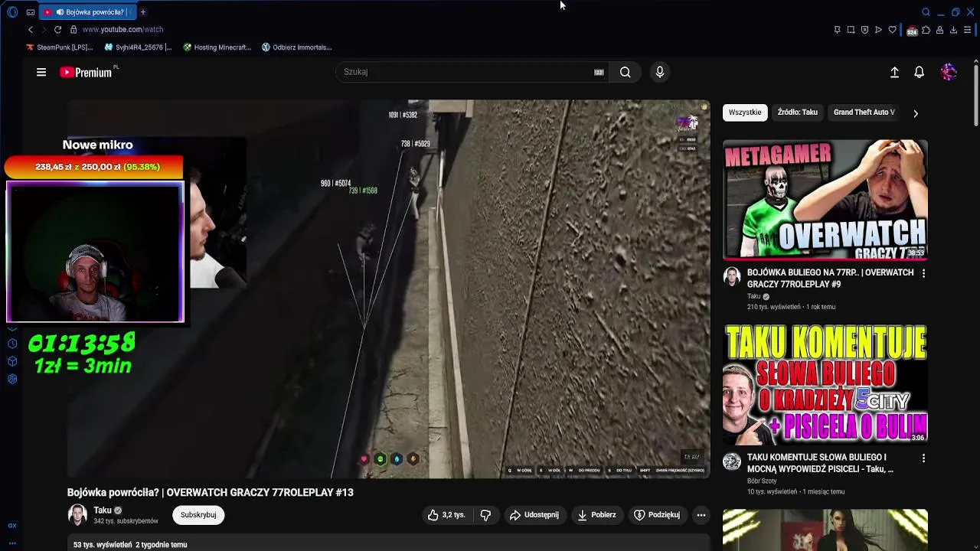Open the extensions puzzle icon
Image resolution: width=980 pixels, height=551 pixels.
coord(926,30)
